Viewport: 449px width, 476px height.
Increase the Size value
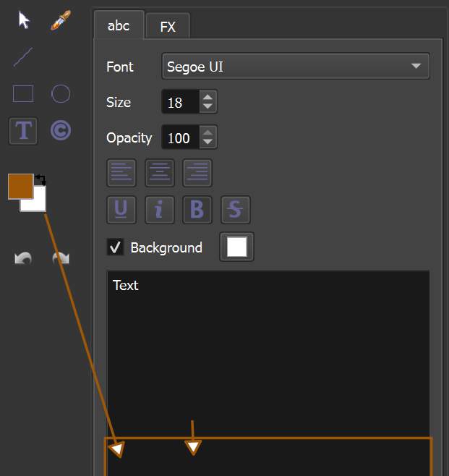tap(208, 97)
